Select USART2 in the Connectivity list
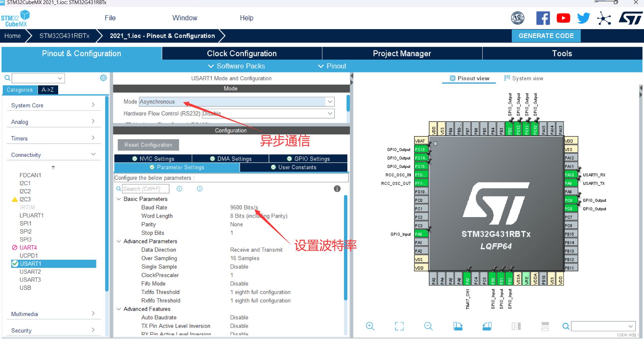 [30, 272]
